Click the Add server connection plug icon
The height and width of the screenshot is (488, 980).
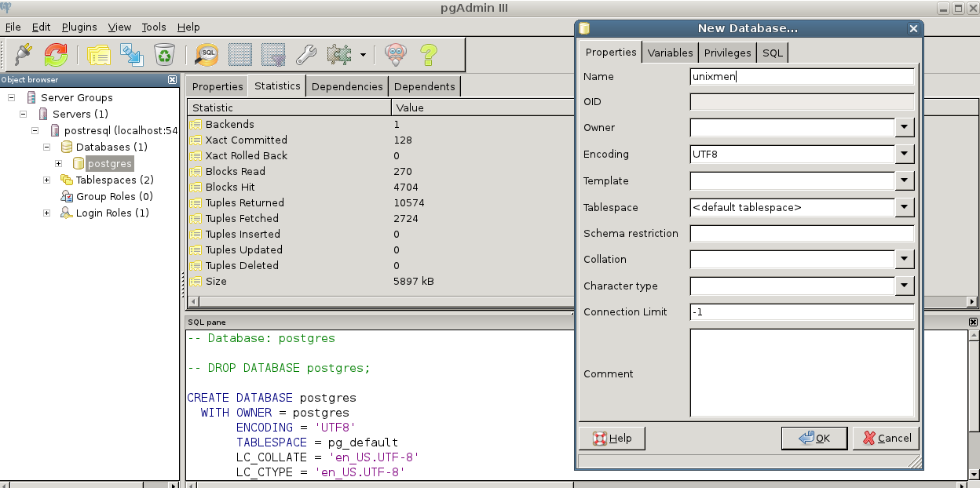pos(24,54)
